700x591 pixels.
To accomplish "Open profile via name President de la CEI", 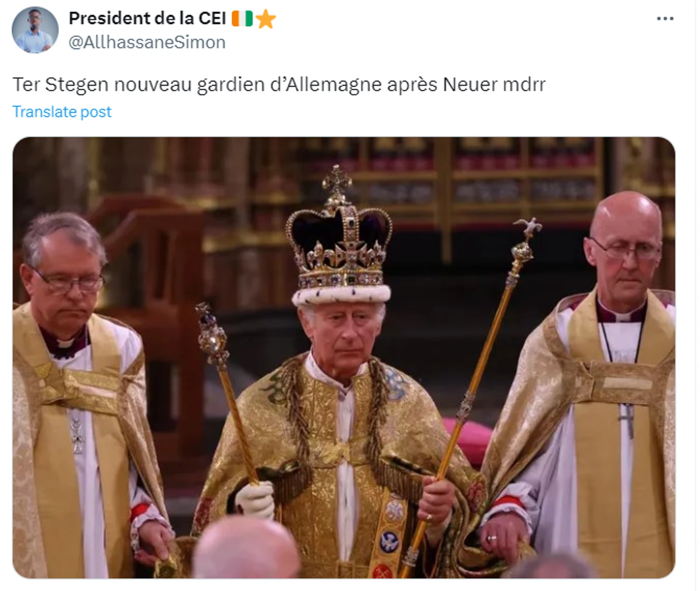I will pyautogui.click(x=147, y=18).
